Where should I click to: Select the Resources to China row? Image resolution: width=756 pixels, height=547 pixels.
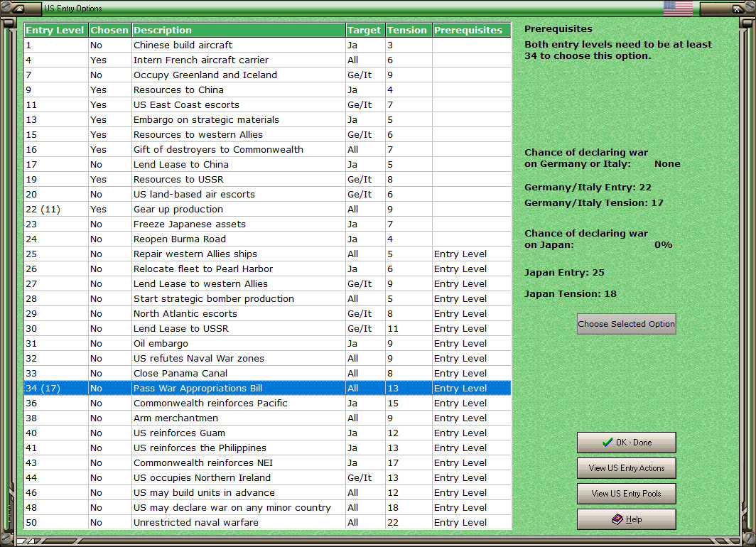point(268,90)
